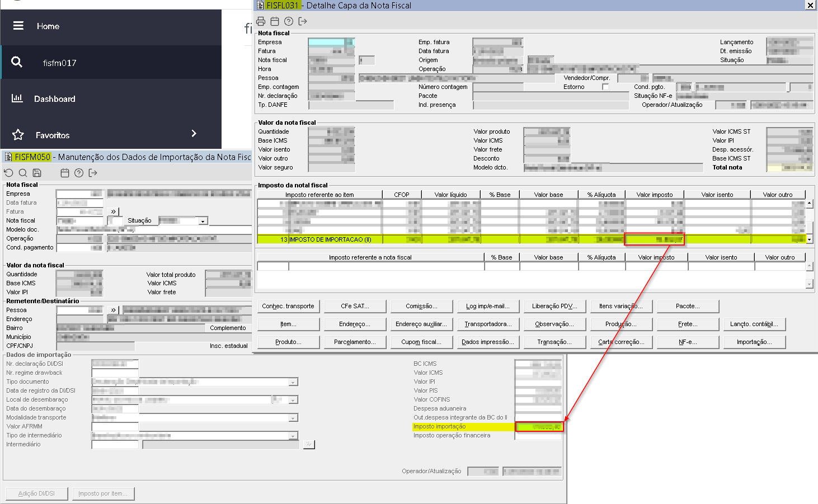Toggle the Estorno checkbox
This screenshot has width=818, height=504.
tap(605, 87)
